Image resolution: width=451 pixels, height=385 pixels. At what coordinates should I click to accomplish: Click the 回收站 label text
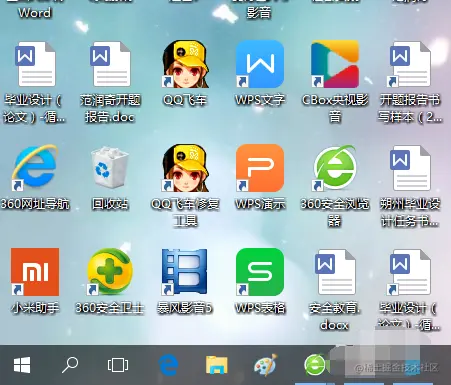(x=110, y=204)
